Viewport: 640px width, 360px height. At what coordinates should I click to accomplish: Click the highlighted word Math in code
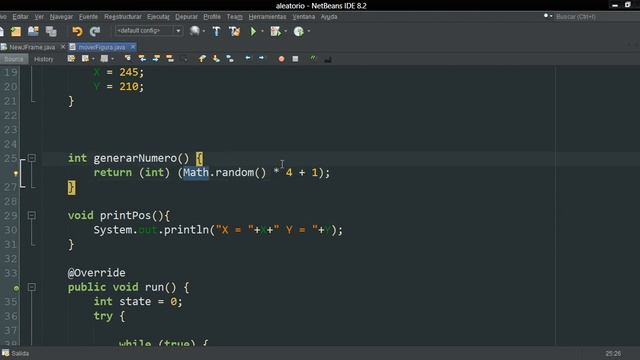coord(196,172)
